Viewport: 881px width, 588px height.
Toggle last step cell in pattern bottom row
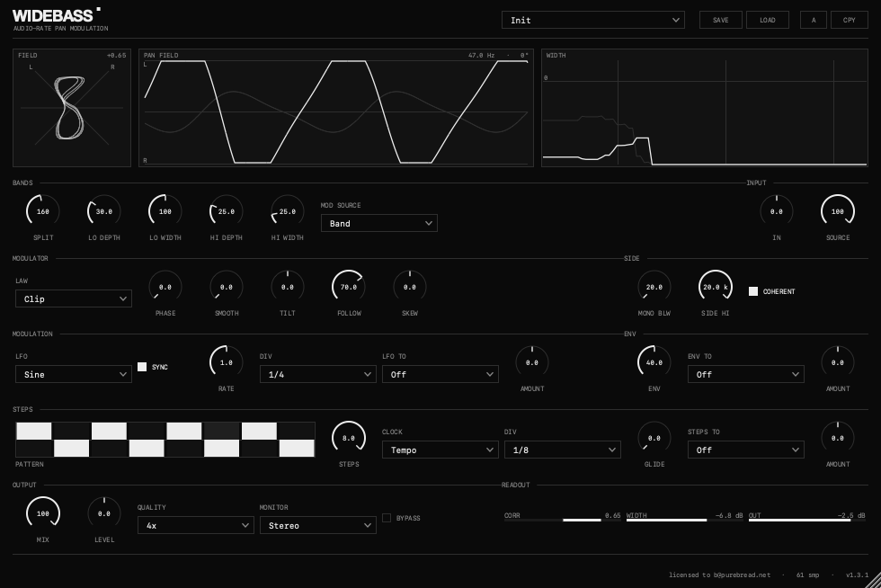[x=297, y=448]
